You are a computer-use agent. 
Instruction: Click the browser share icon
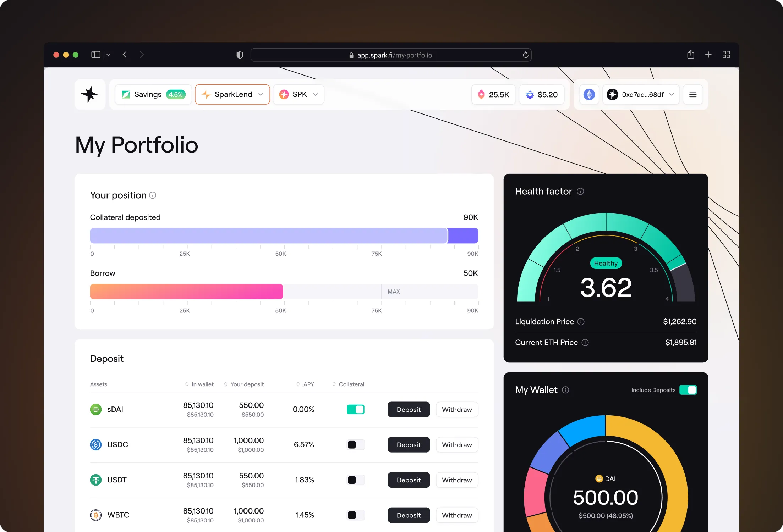(x=690, y=55)
